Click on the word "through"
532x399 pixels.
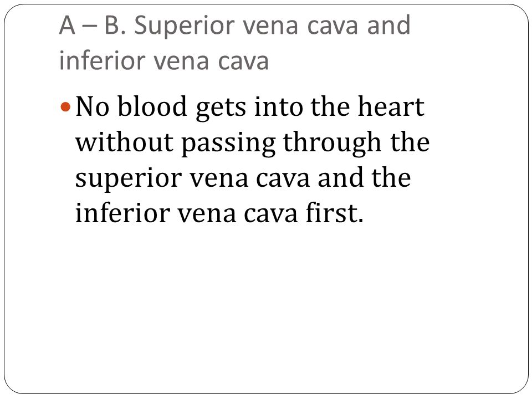(332, 144)
